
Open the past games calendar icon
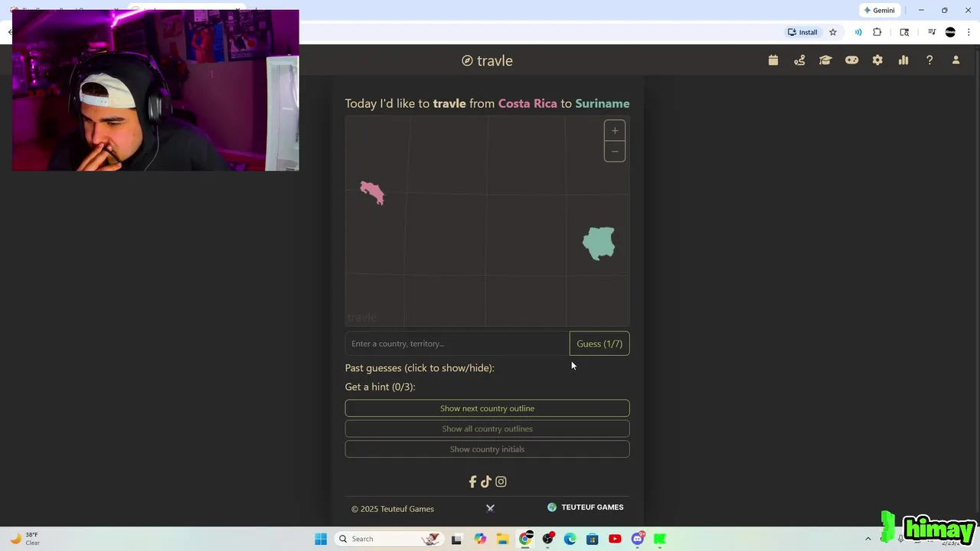click(773, 60)
